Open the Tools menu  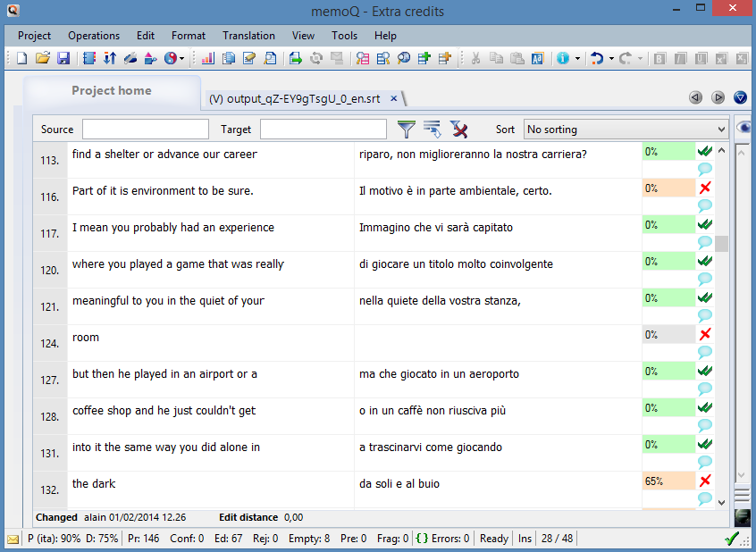click(344, 36)
